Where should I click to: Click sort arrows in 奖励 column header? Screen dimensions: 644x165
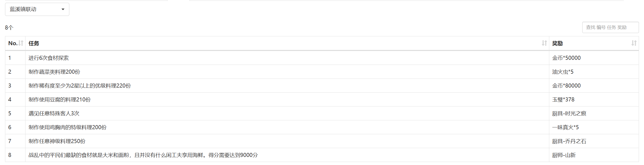[x=634, y=43]
